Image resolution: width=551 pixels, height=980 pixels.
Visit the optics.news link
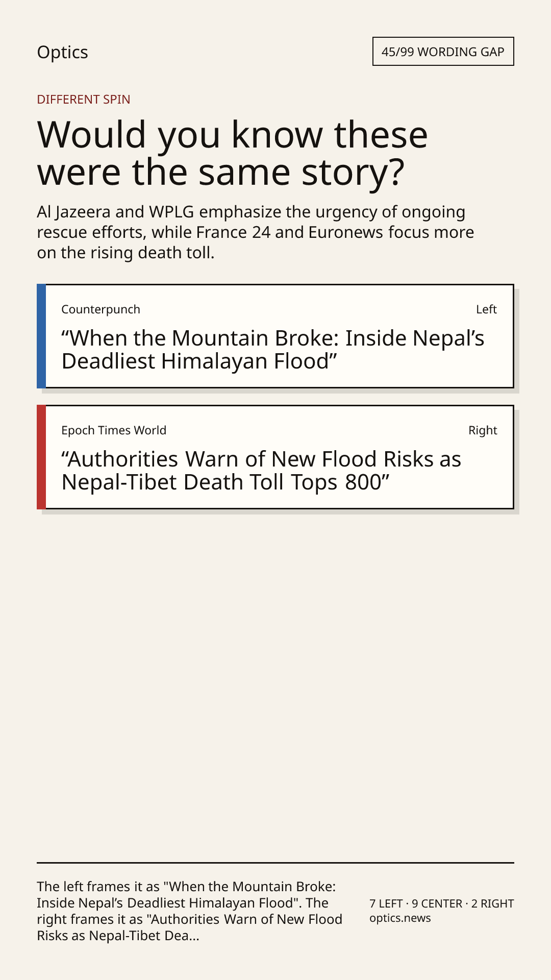(x=400, y=918)
